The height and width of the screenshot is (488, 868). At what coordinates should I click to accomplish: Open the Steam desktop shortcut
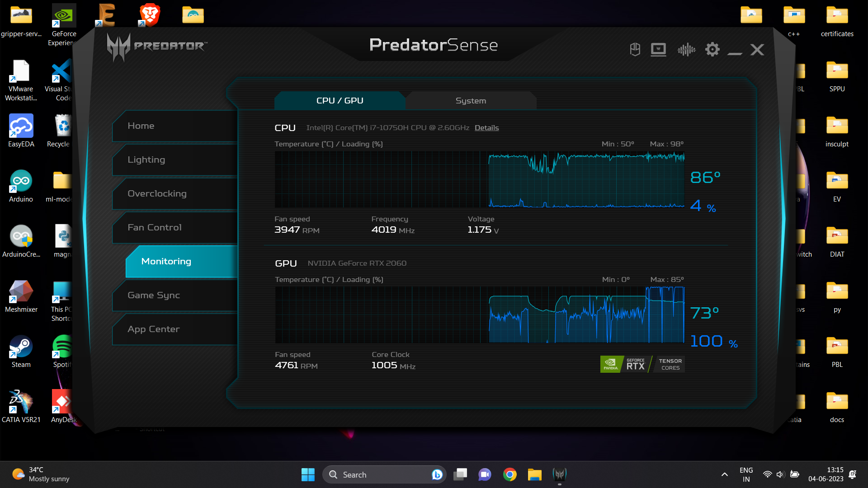21,352
